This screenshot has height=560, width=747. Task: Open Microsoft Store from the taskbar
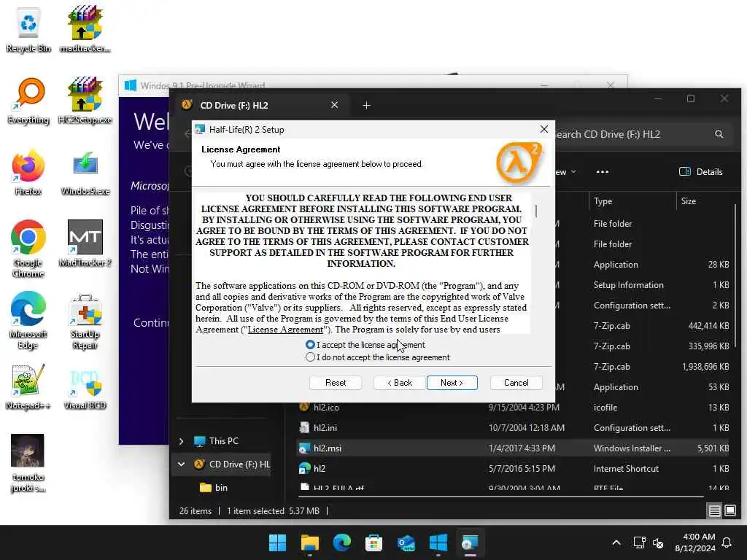tap(373, 542)
